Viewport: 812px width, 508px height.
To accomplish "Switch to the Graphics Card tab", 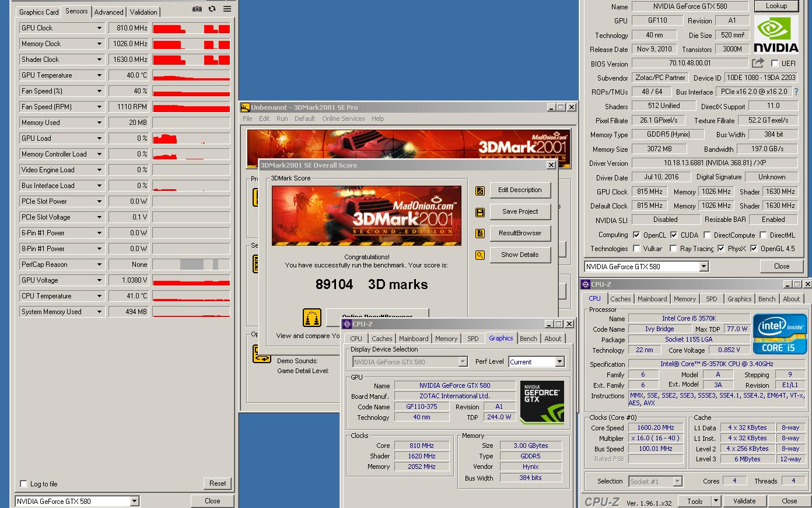I will (x=38, y=12).
